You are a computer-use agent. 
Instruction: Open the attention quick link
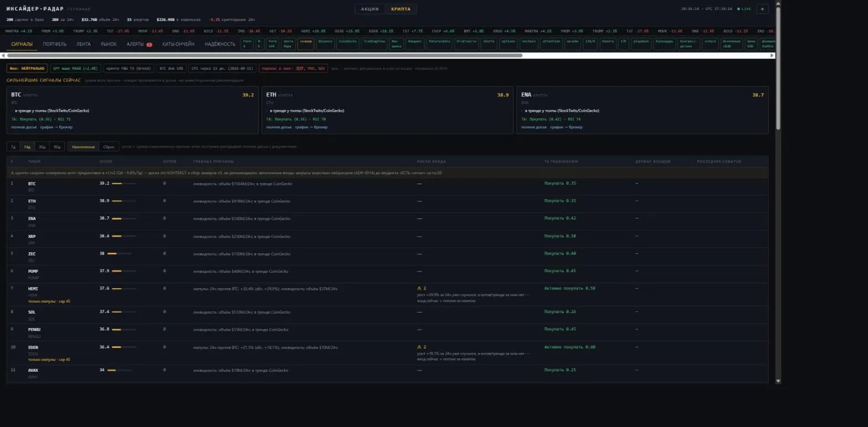pyautogui.click(x=551, y=44)
